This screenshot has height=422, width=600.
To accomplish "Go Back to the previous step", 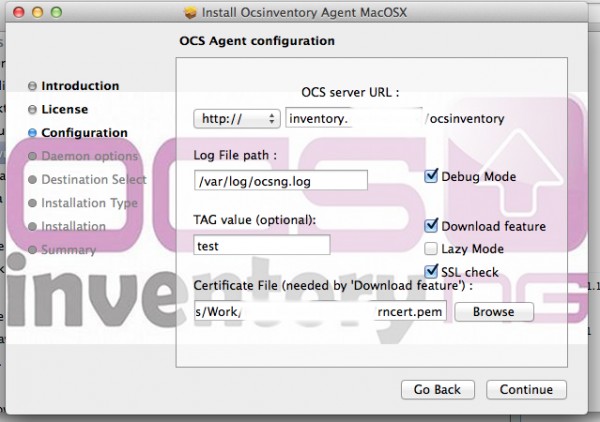I will coord(438,389).
